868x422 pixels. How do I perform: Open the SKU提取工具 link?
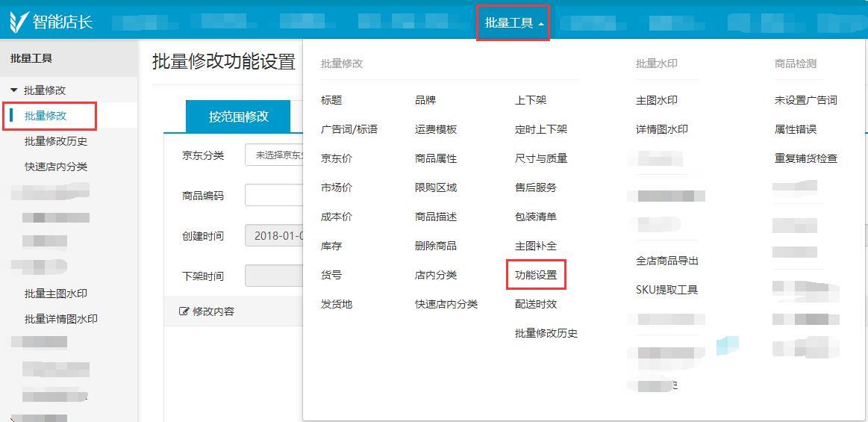pyautogui.click(x=667, y=290)
